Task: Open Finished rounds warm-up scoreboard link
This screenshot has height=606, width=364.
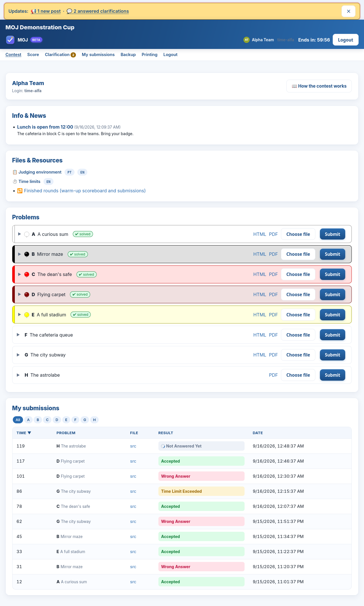Action: (x=85, y=191)
